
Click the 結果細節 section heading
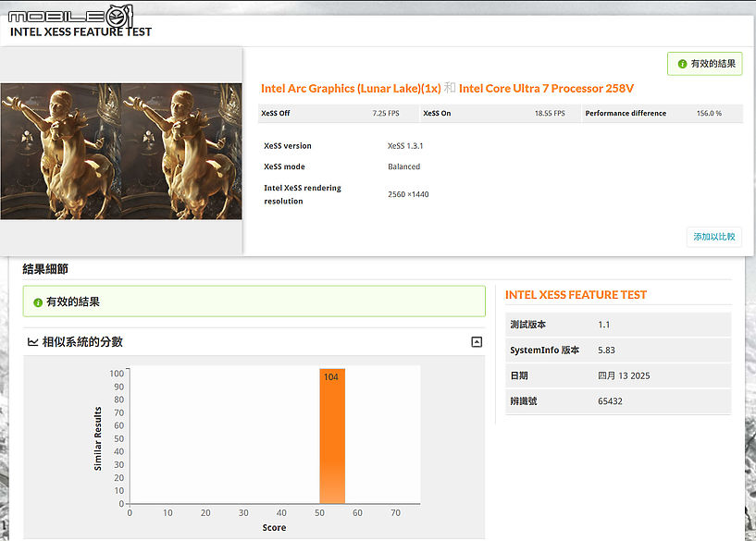[45, 269]
